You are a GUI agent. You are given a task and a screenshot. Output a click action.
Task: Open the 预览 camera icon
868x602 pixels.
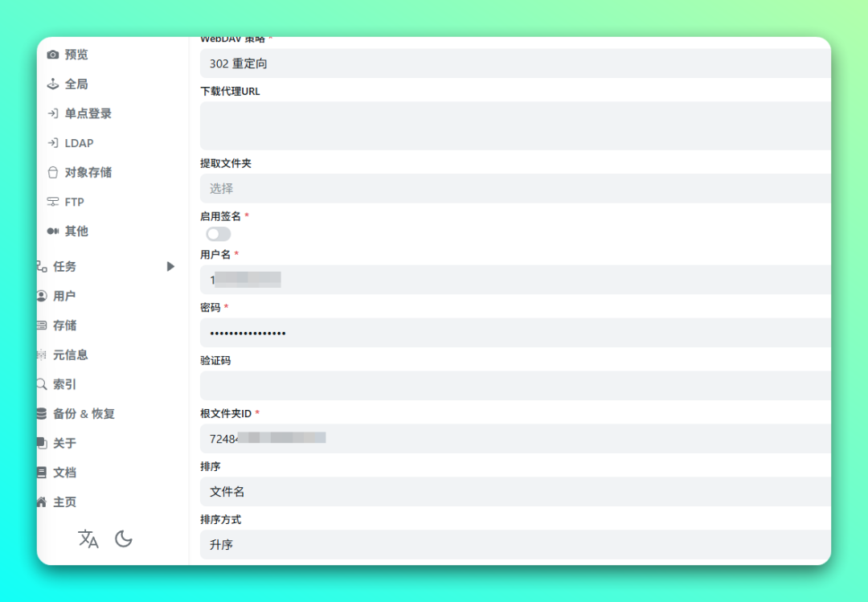point(52,55)
